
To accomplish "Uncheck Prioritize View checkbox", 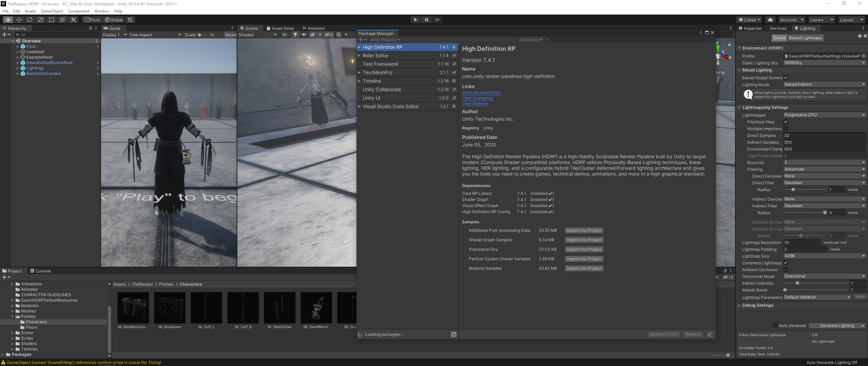I will 786,122.
